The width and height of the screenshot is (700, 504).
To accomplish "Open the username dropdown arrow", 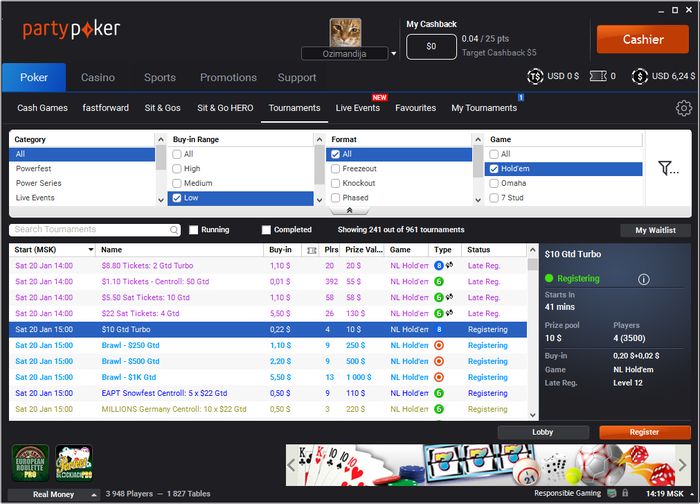I will 394,54.
